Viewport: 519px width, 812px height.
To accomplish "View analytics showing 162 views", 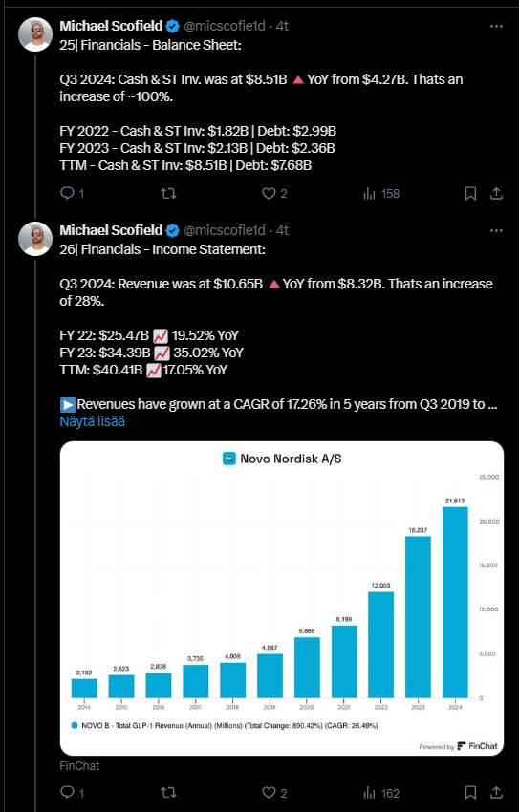I will 381,792.
